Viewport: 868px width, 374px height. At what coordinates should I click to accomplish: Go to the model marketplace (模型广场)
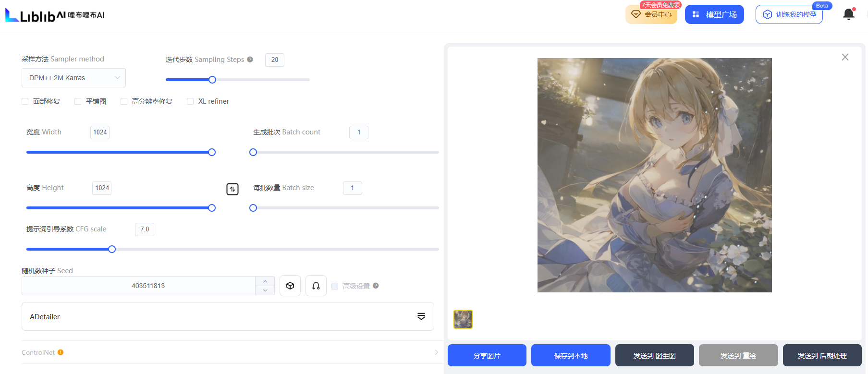pyautogui.click(x=714, y=14)
